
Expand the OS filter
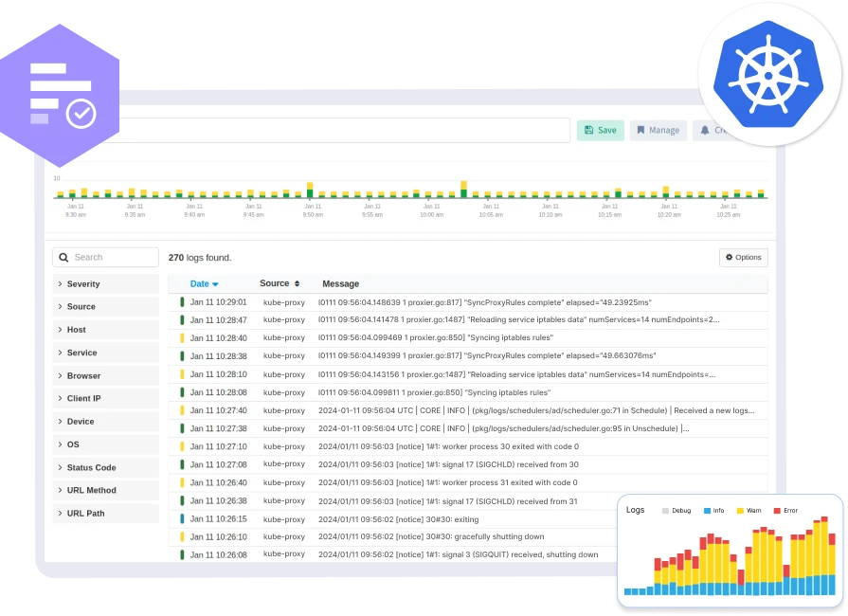[105, 444]
